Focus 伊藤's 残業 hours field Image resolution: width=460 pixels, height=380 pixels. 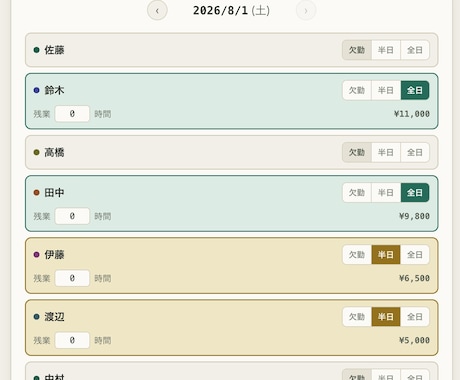(72, 278)
